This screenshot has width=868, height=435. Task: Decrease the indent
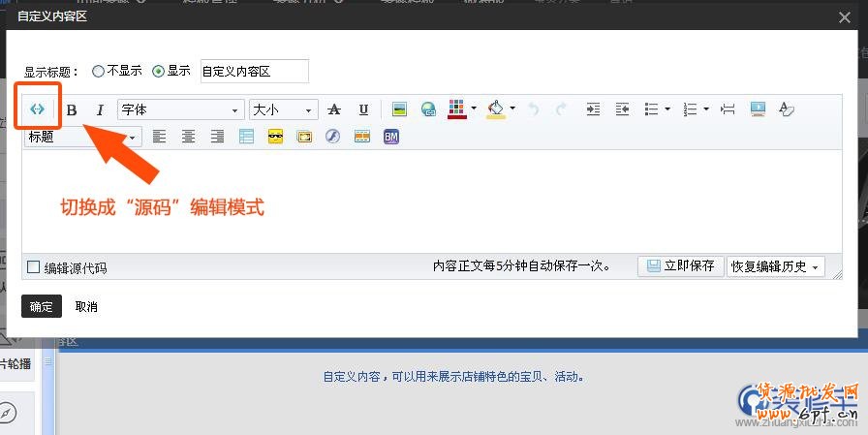(x=622, y=109)
